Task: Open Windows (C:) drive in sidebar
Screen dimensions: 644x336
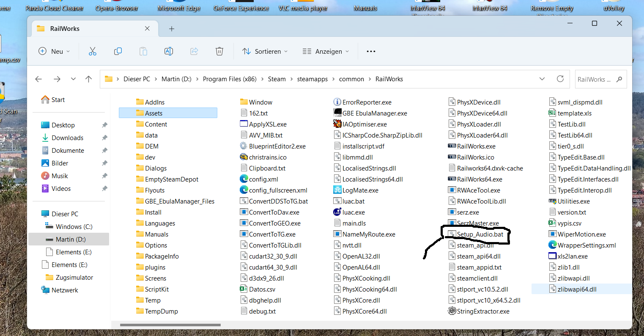Action: (x=74, y=227)
